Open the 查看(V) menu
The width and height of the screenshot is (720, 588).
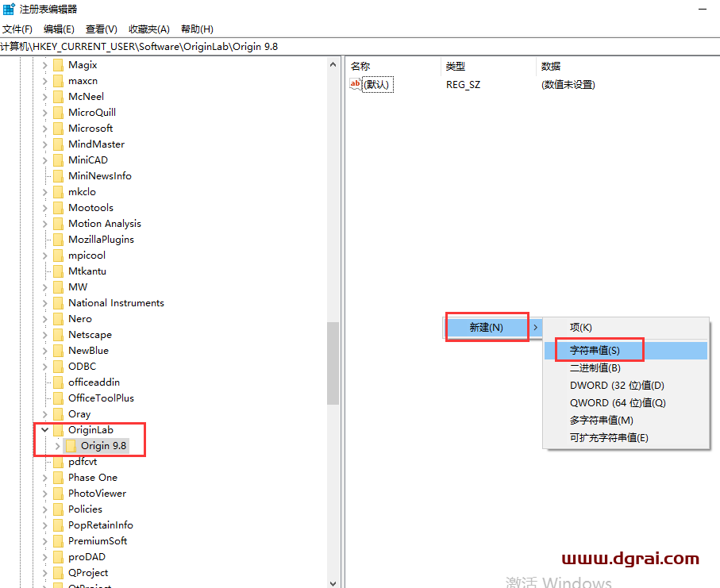(x=99, y=29)
